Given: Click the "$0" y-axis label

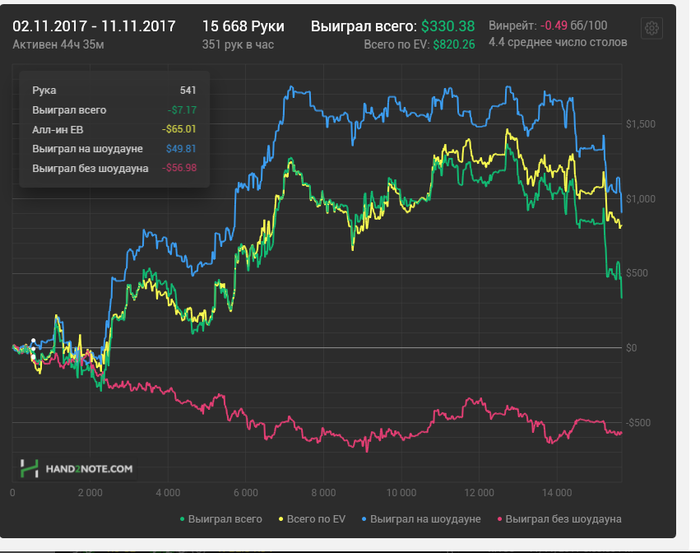Looking at the screenshot, I should click(631, 348).
